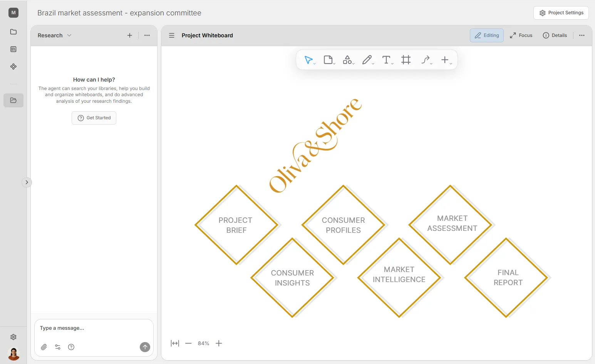Open the connector tool dropdown arrow
This screenshot has width=595, height=364.
pyautogui.click(x=431, y=63)
